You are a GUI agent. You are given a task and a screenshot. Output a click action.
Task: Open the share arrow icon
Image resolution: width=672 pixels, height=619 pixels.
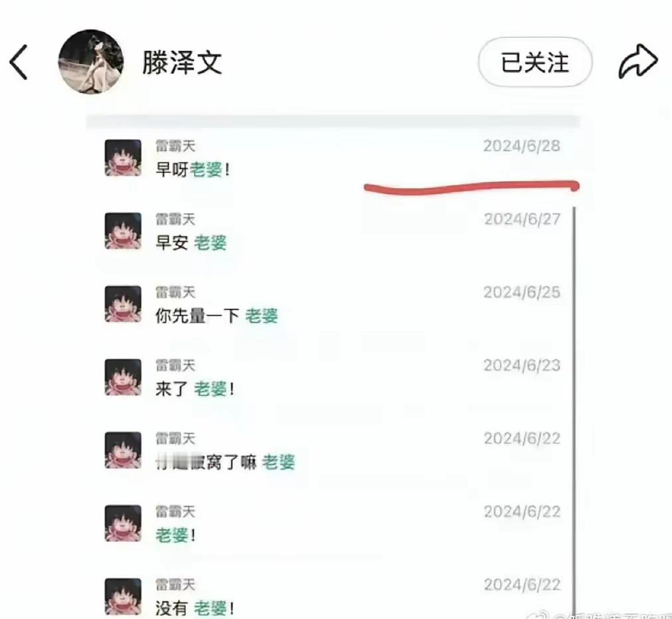(637, 61)
